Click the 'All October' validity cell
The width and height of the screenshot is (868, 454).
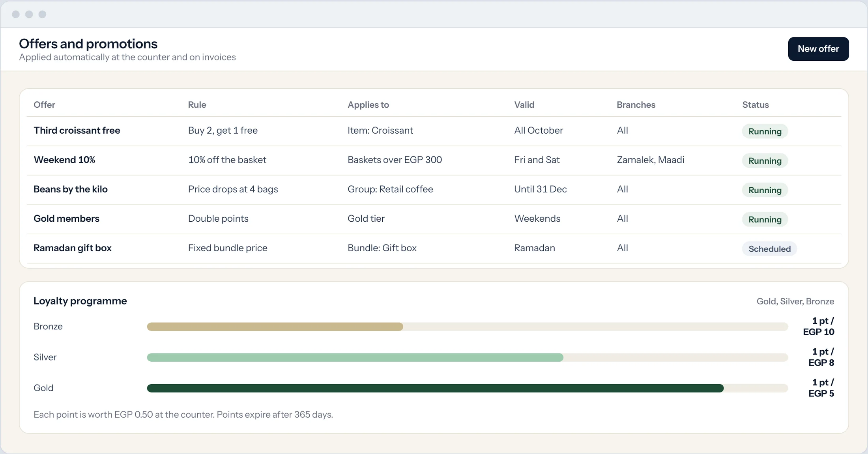point(539,131)
